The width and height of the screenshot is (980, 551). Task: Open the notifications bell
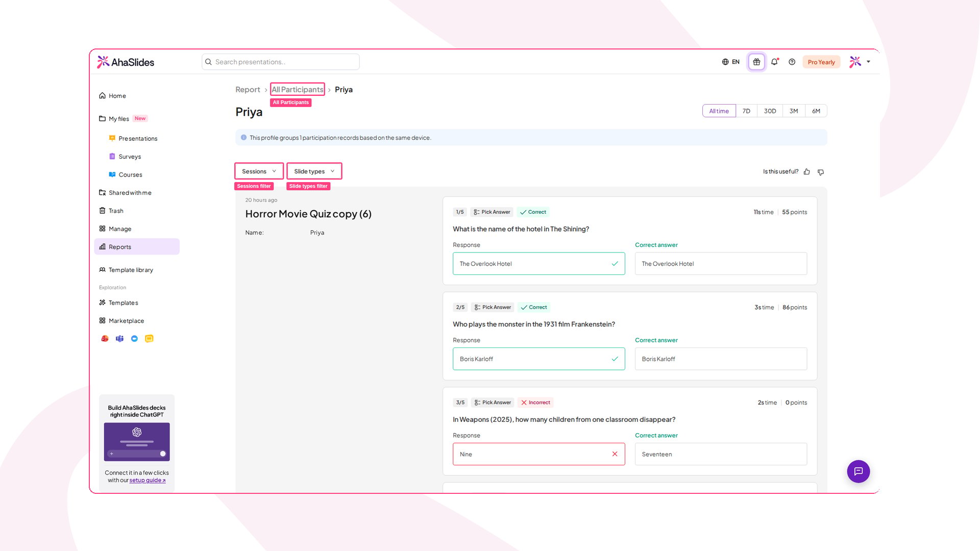pos(774,62)
